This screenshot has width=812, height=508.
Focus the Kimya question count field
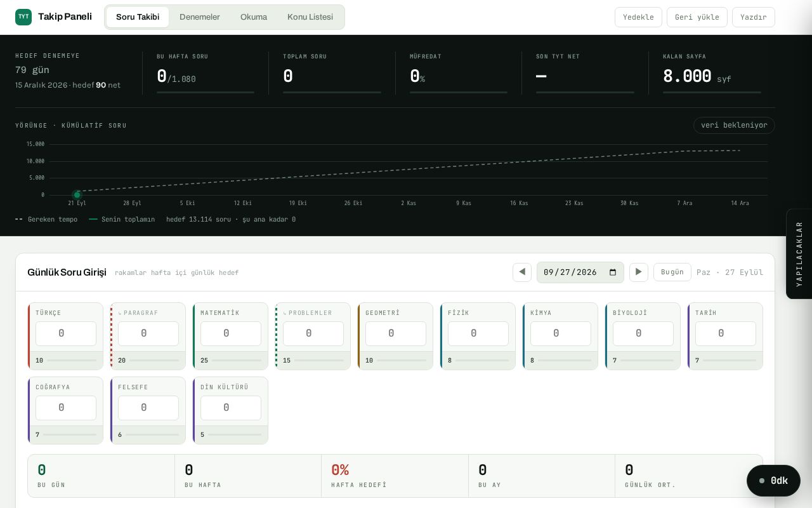point(561,333)
